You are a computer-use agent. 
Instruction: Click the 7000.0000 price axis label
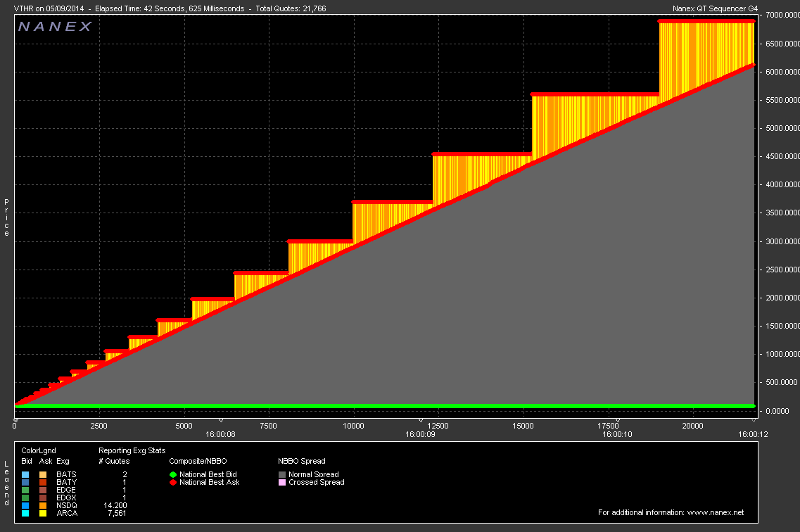click(782, 15)
